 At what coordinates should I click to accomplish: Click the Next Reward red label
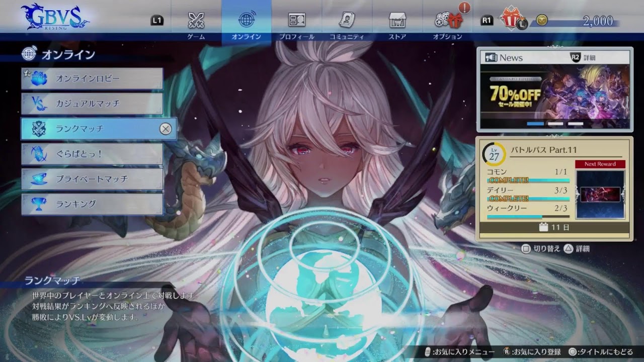[x=600, y=164]
